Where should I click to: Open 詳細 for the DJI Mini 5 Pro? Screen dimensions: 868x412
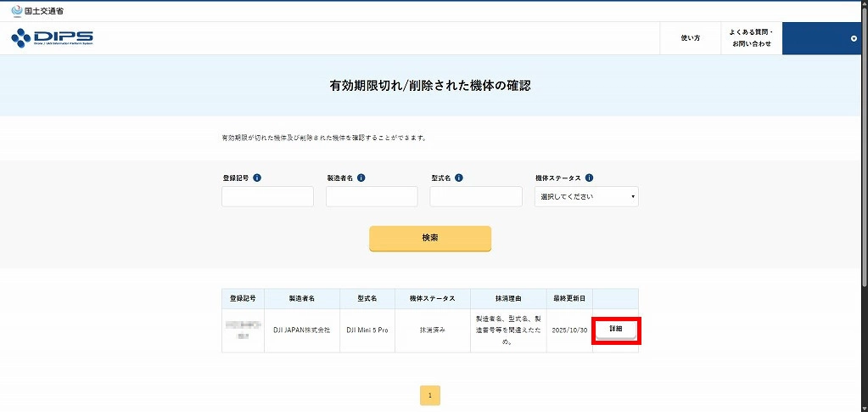[x=616, y=329]
